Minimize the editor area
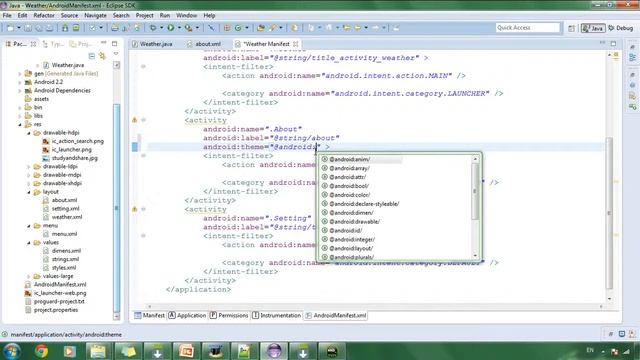Screen dimensions: 640x360 coord(602,43)
